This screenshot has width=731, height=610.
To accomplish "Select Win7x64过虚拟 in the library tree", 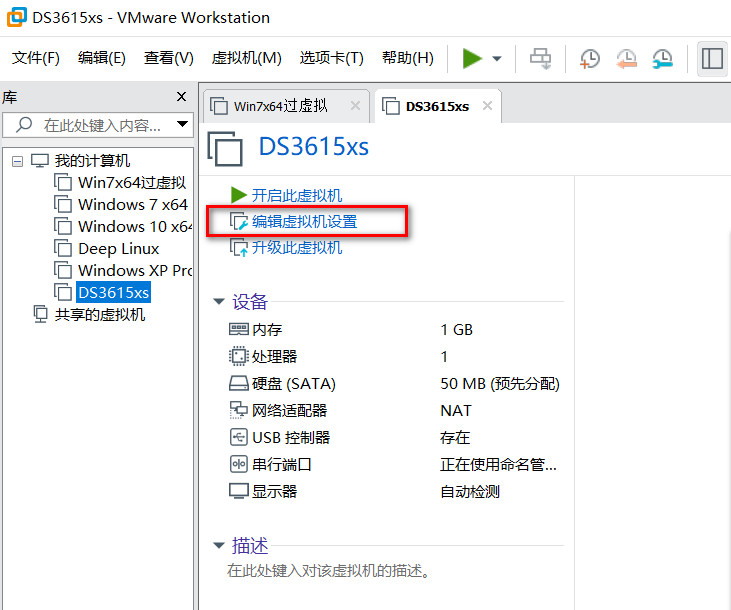I will pos(132,182).
